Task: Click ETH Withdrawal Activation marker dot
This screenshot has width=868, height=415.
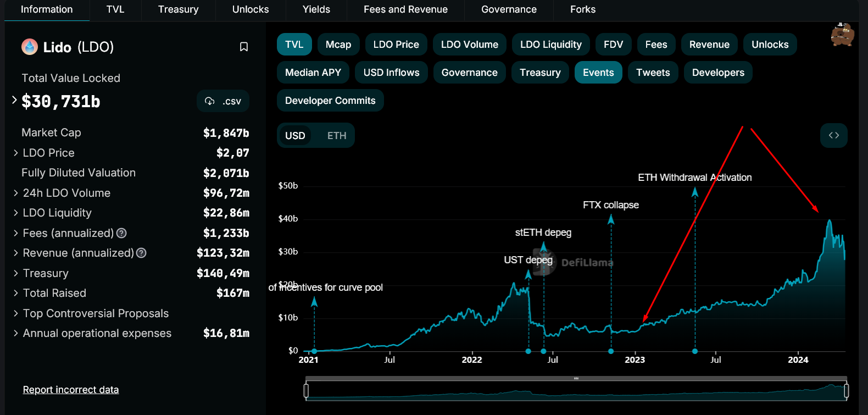Action: pyautogui.click(x=695, y=351)
